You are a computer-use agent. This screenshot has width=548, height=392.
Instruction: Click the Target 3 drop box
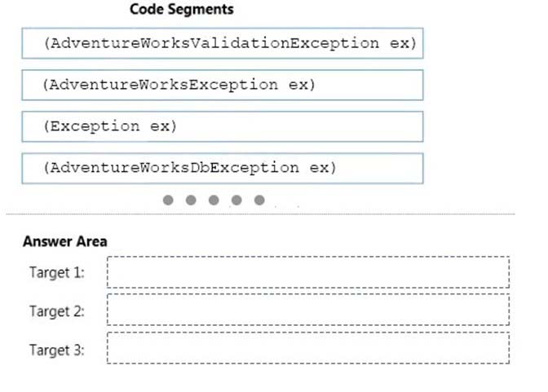(308, 348)
